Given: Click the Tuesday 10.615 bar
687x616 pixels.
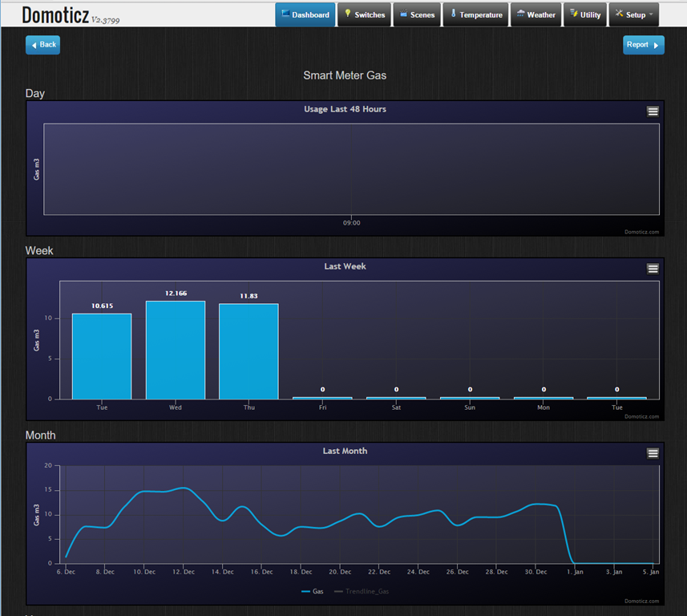Looking at the screenshot, I should (102, 356).
